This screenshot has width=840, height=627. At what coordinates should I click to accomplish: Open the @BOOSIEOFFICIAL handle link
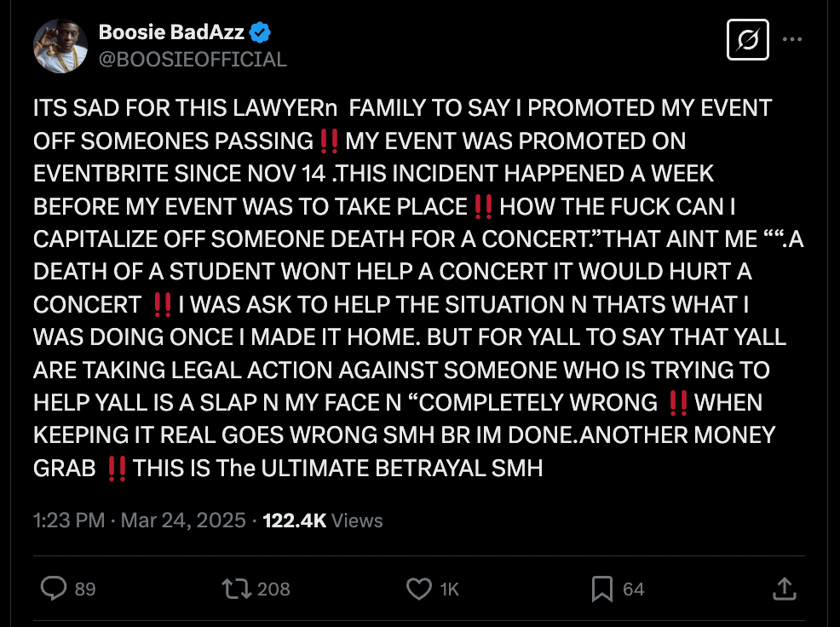[193, 59]
